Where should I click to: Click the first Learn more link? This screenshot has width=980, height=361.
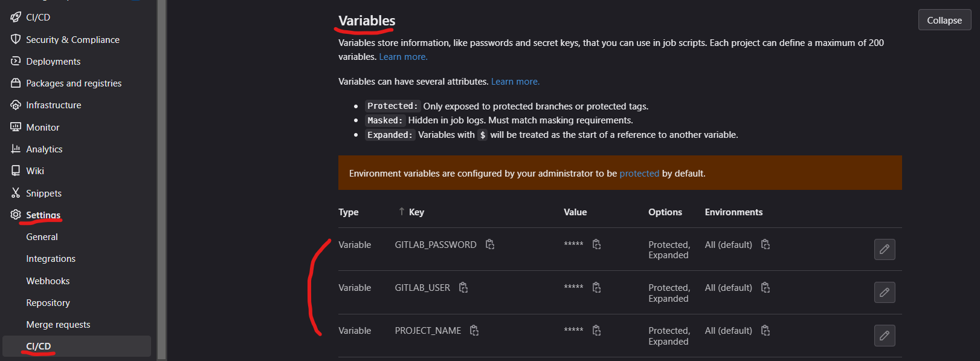point(403,57)
